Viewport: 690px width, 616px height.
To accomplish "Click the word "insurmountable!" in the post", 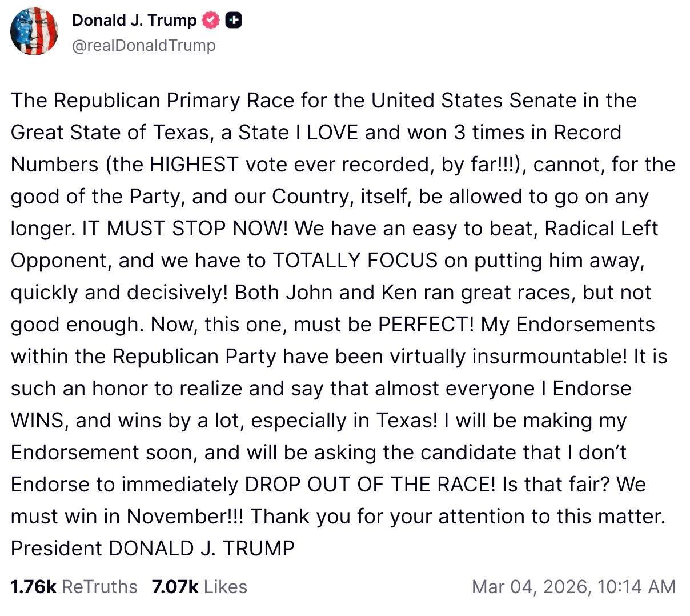I will (549, 357).
